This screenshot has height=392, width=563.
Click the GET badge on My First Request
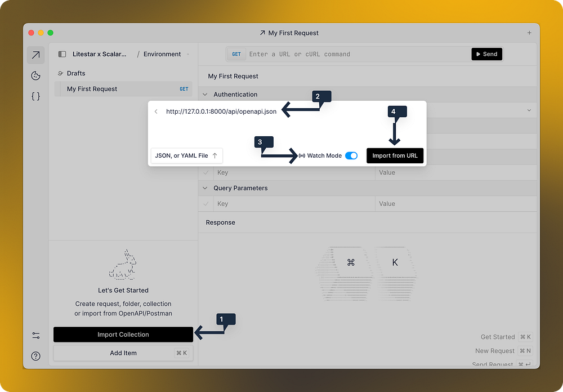[184, 89]
